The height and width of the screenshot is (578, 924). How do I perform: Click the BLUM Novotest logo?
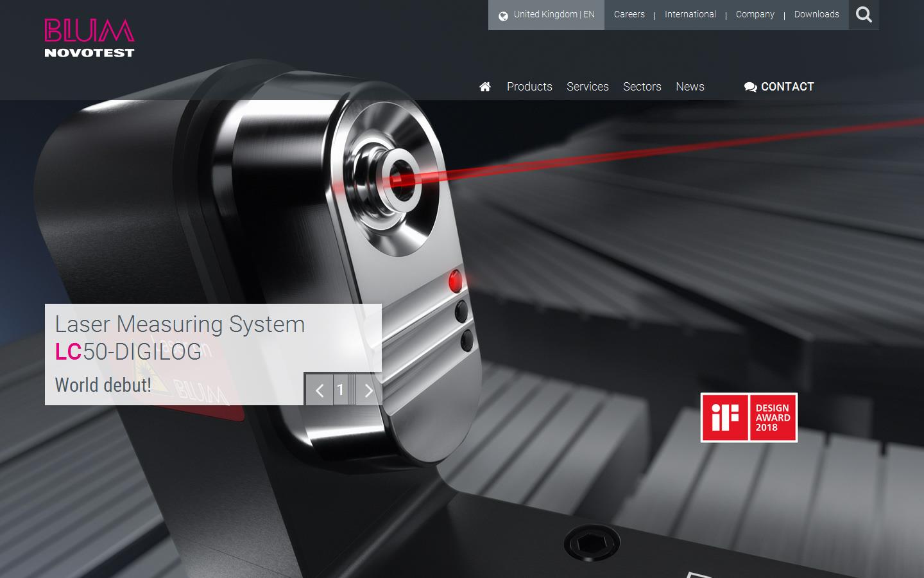[89, 37]
